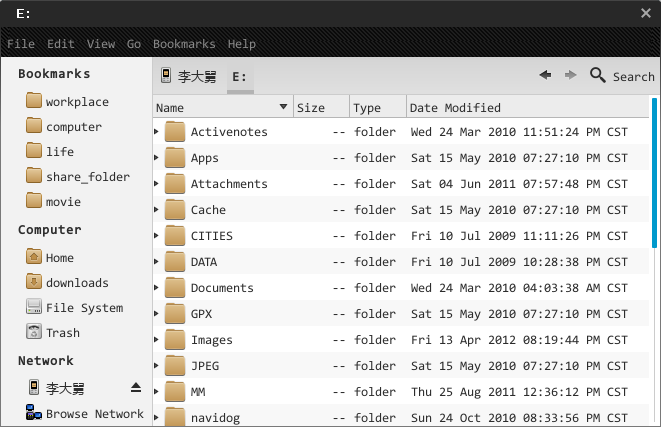
Task: Open File System in the sidebar
Action: point(84,308)
